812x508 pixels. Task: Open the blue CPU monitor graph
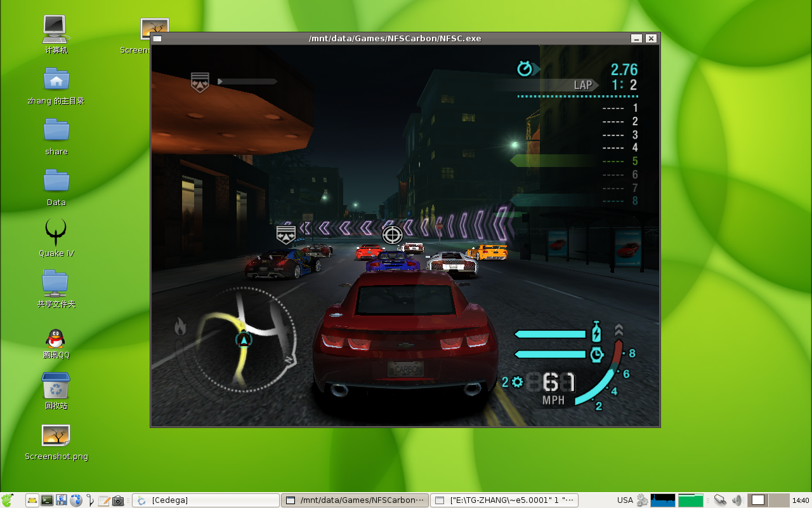pyautogui.click(x=663, y=500)
